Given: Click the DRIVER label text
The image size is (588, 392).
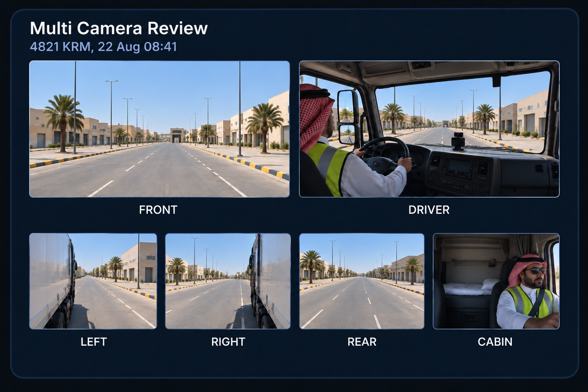Looking at the screenshot, I should pyautogui.click(x=429, y=210).
